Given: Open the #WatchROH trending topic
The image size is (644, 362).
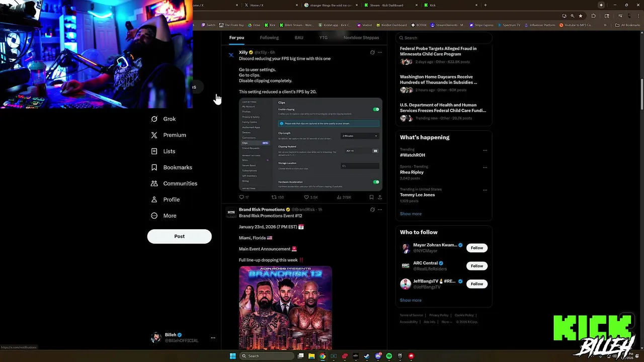Looking at the screenshot, I should click(413, 155).
